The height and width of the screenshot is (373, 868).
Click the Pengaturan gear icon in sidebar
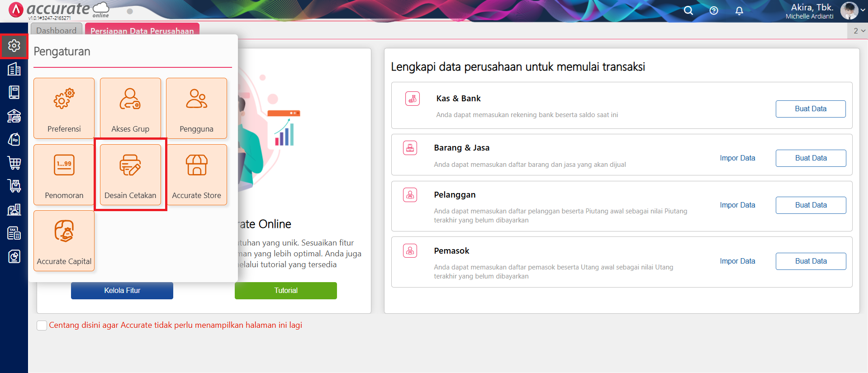click(x=14, y=46)
